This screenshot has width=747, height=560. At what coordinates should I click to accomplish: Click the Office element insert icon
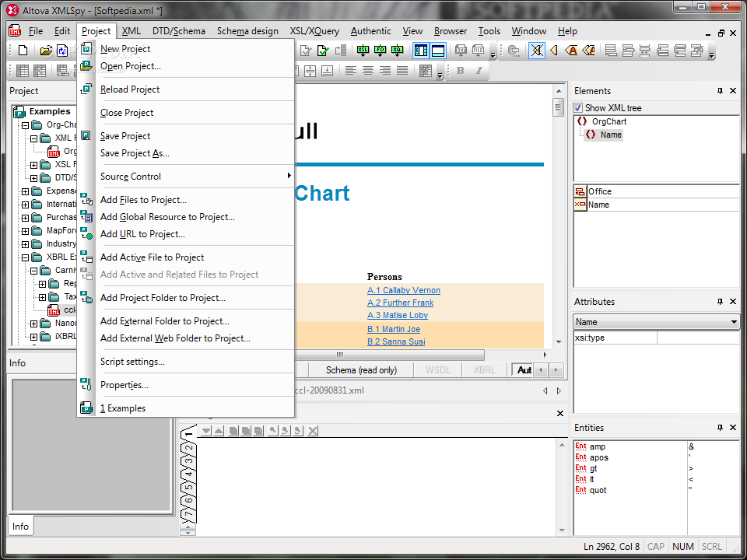(x=580, y=191)
